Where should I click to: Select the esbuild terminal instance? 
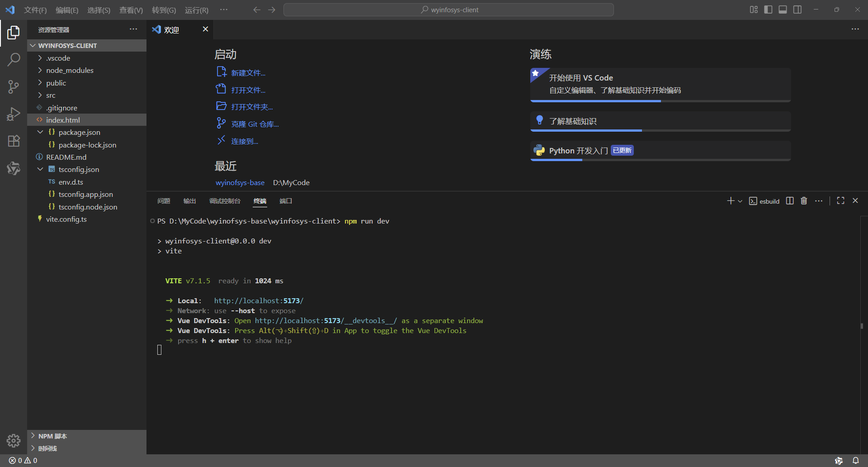[x=764, y=201]
